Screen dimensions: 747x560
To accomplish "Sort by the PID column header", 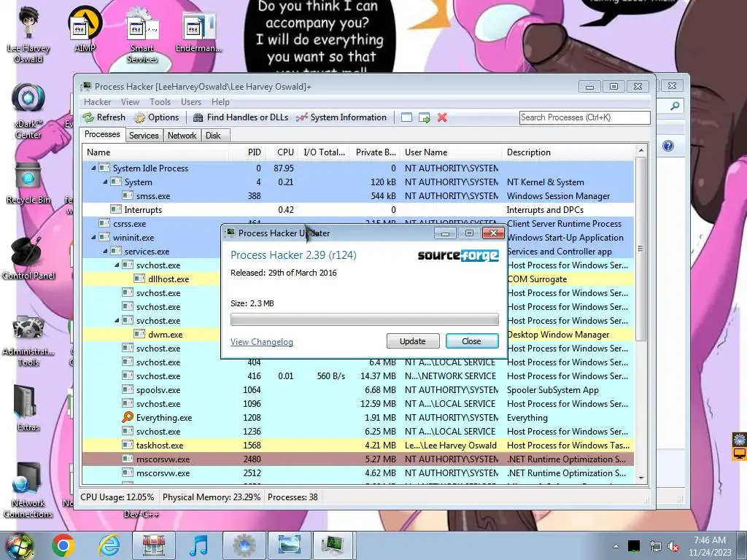I will pyautogui.click(x=247, y=152).
